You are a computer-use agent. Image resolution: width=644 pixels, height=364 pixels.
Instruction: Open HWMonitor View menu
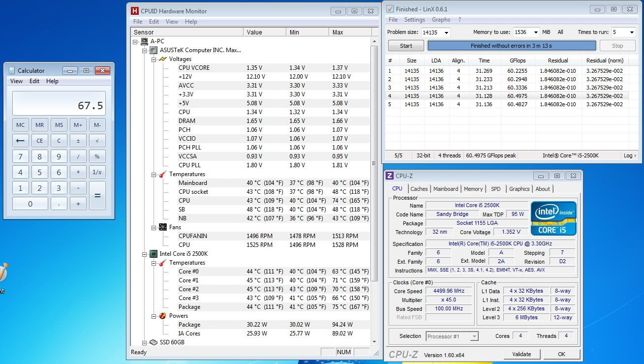[172, 22]
